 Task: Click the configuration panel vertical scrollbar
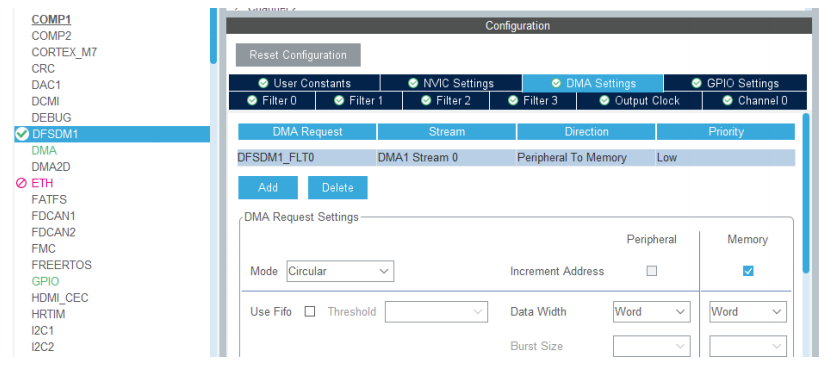coord(806,192)
